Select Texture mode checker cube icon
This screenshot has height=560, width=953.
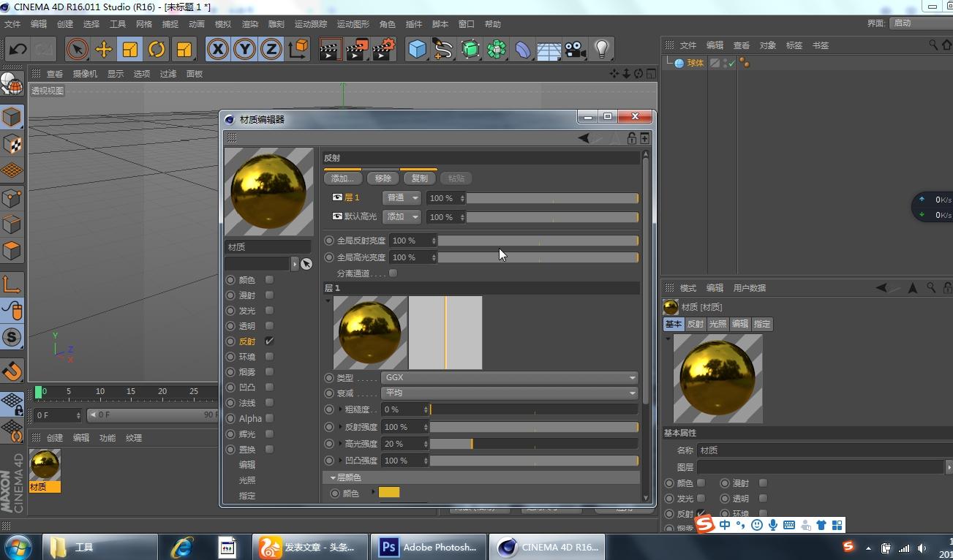click(x=12, y=144)
